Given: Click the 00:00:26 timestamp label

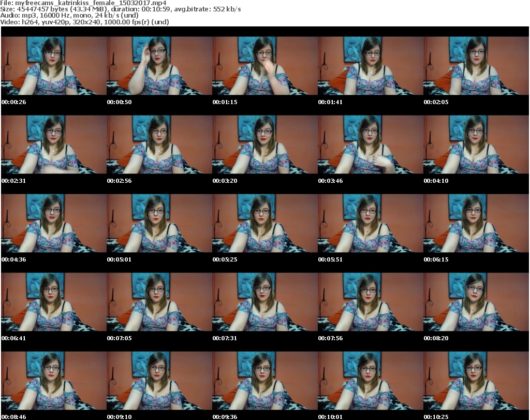Looking at the screenshot, I should click(13, 102).
